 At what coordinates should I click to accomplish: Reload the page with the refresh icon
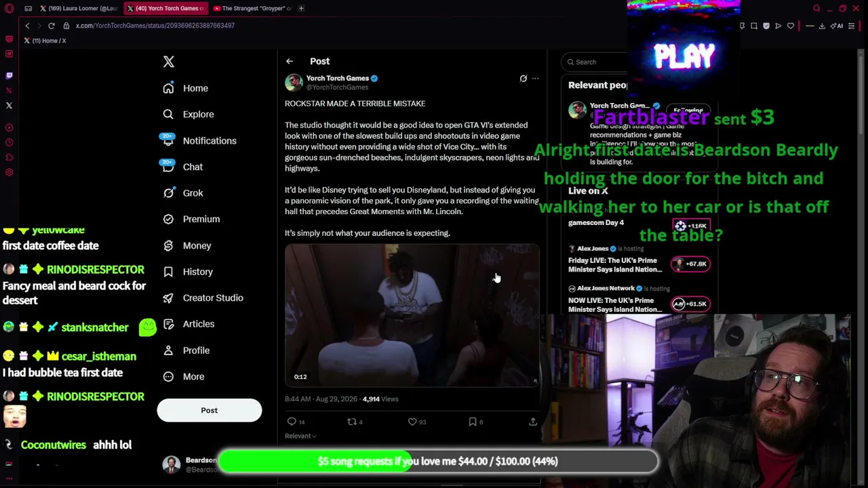[x=51, y=26]
